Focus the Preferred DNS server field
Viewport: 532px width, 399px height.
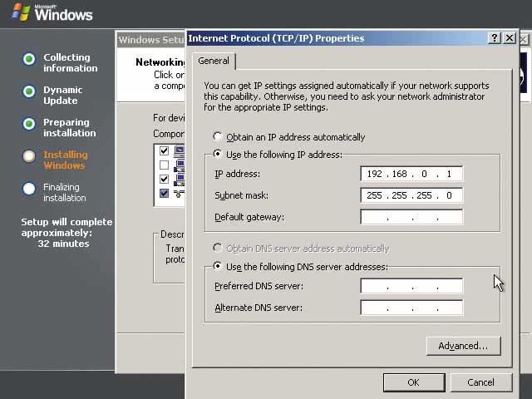click(411, 286)
